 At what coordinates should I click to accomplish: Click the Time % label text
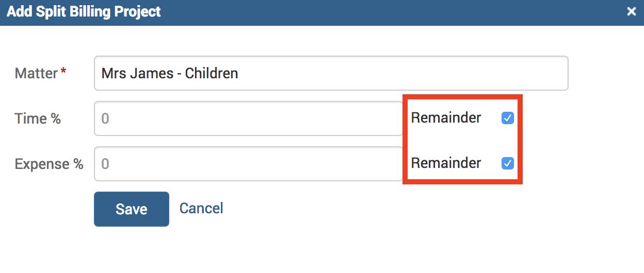38,118
